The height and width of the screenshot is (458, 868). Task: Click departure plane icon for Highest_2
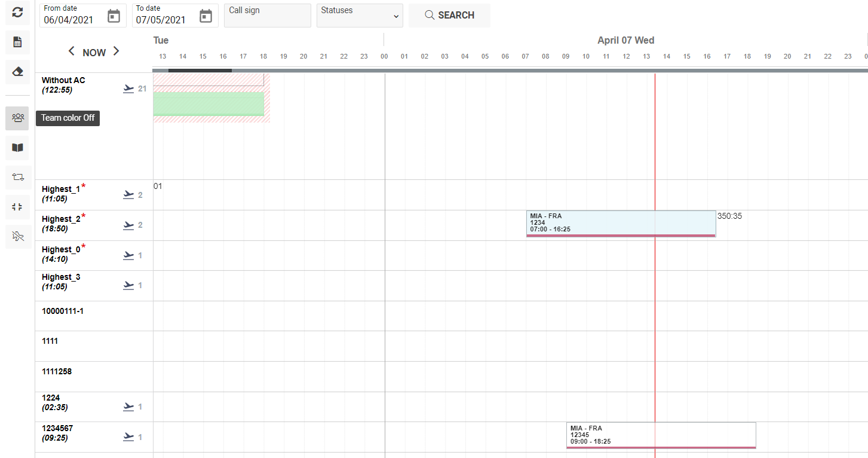pos(128,225)
